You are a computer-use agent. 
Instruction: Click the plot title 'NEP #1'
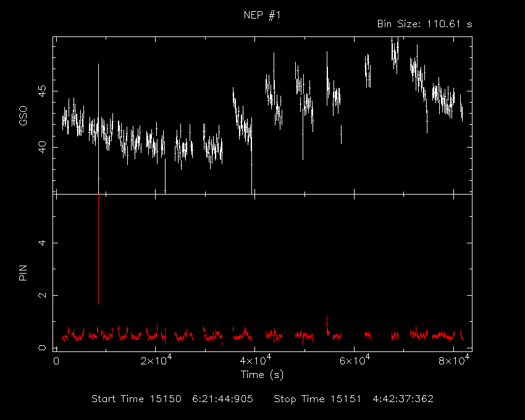262,15
